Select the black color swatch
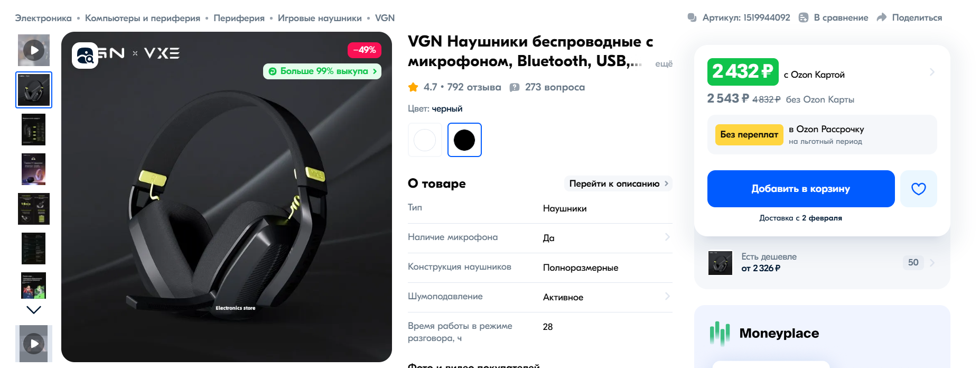 click(464, 140)
